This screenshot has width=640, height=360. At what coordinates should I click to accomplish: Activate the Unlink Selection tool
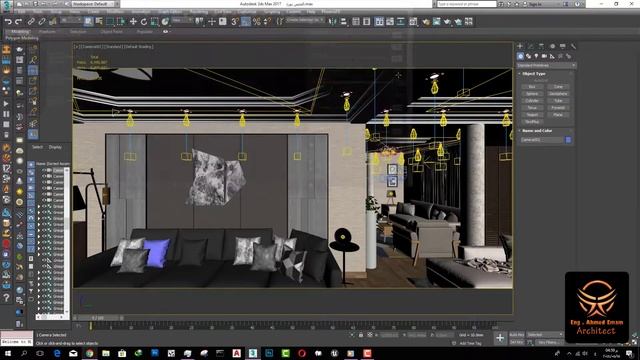click(x=42, y=22)
